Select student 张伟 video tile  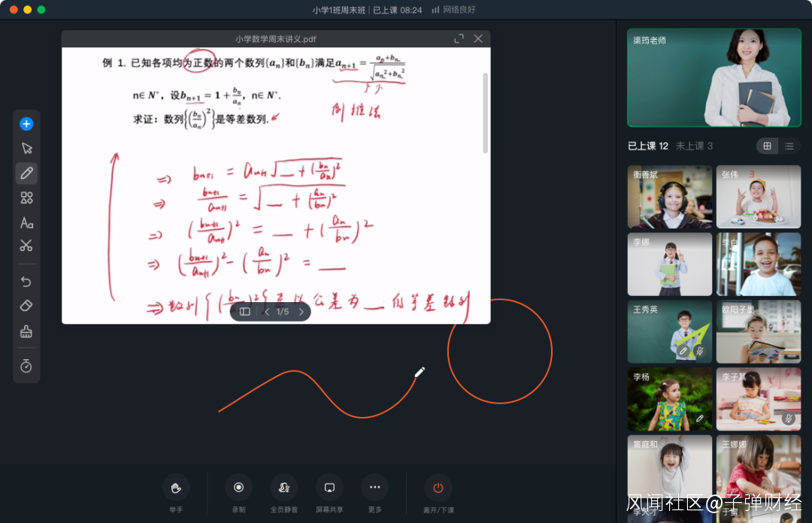758,197
